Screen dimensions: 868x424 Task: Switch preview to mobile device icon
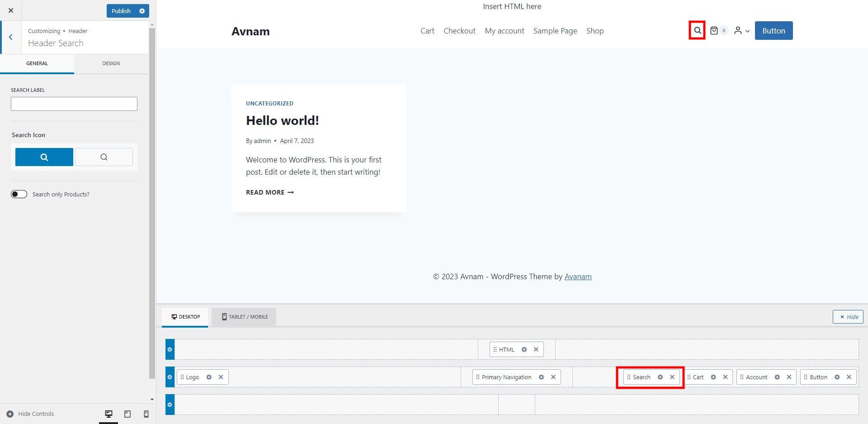(x=146, y=414)
